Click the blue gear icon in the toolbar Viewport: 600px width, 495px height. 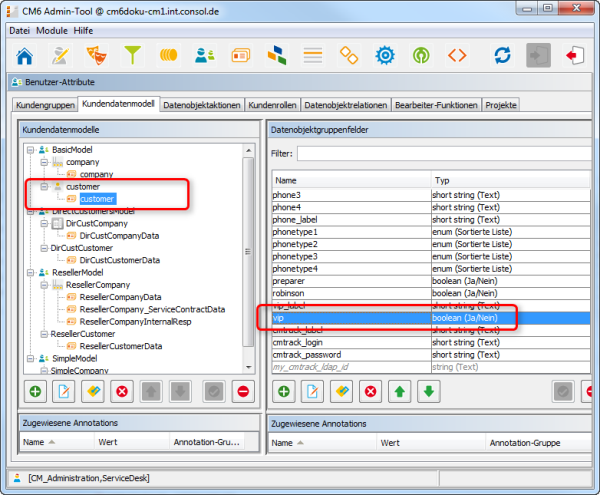[384, 54]
